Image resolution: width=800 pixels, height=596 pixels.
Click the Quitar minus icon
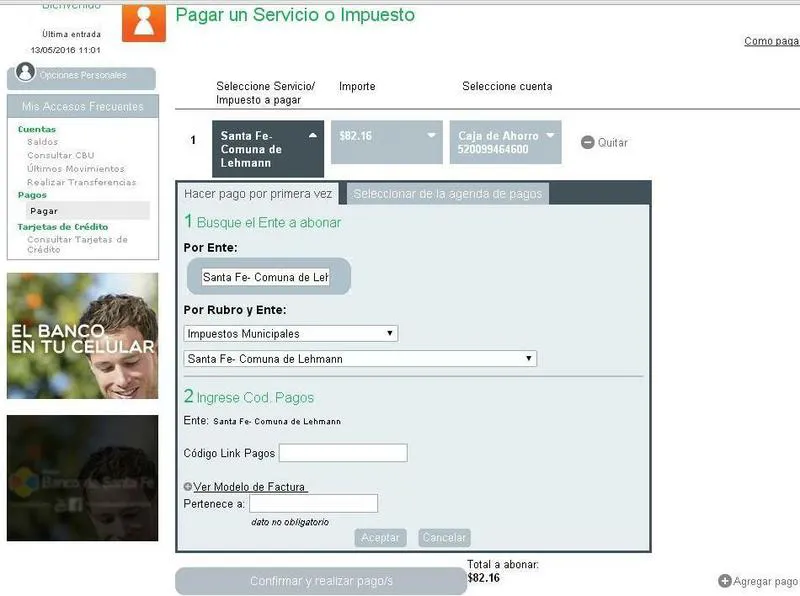(588, 143)
